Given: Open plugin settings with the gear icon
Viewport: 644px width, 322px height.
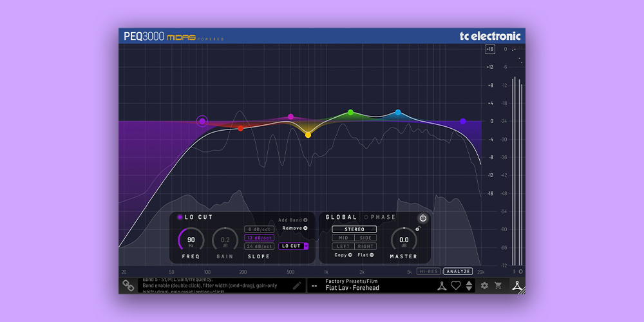Looking at the screenshot, I should click(x=484, y=285).
